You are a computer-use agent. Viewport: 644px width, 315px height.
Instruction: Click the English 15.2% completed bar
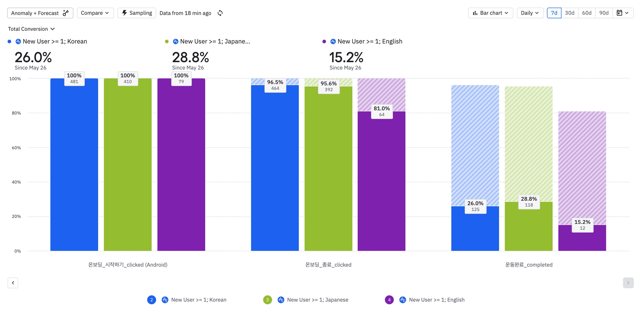pyautogui.click(x=582, y=238)
